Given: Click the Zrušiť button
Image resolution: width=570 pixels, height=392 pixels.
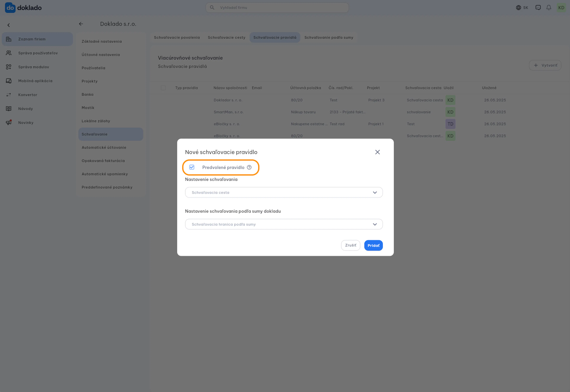Looking at the screenshot, I should (x=350, y=245).
